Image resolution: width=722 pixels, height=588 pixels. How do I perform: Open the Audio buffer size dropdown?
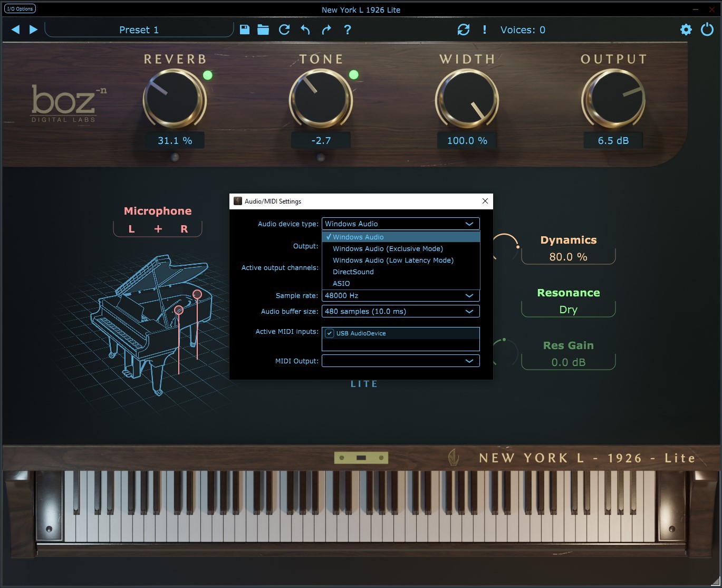coord(401,311)
